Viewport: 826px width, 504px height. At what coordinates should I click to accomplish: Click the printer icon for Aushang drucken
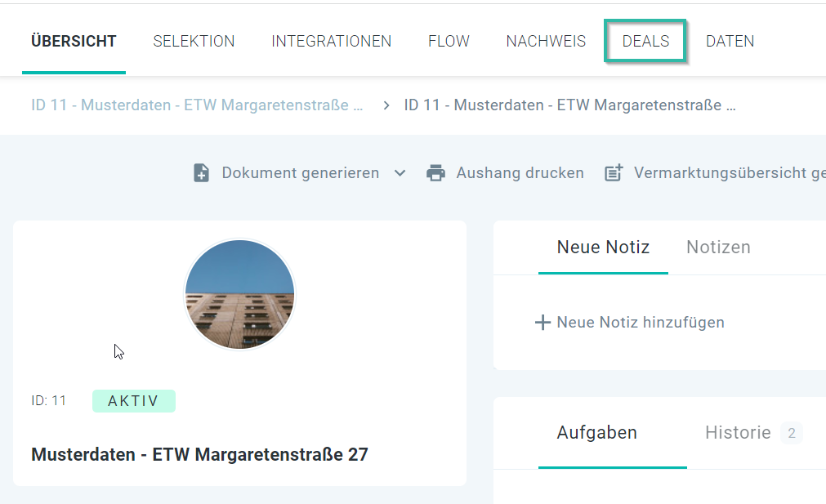[436, 173]
